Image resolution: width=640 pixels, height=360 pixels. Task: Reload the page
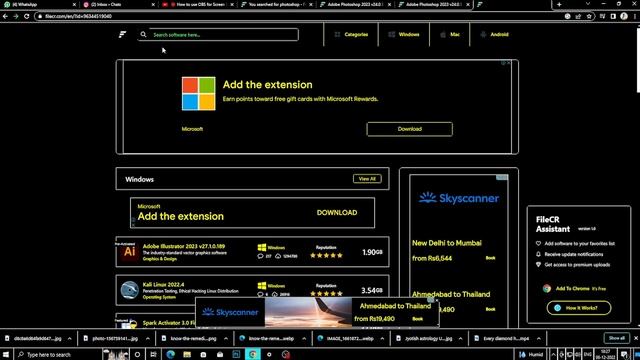tap(27, 16)
